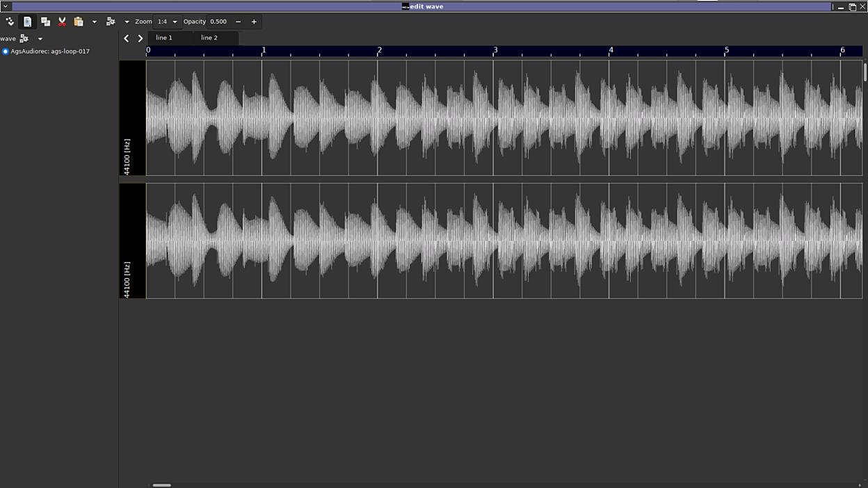The height and width of the screenshot is (488, 868).
Task: Click the window menu arrow in title bar
Action: pyautogui.click(x=6, y=6)
